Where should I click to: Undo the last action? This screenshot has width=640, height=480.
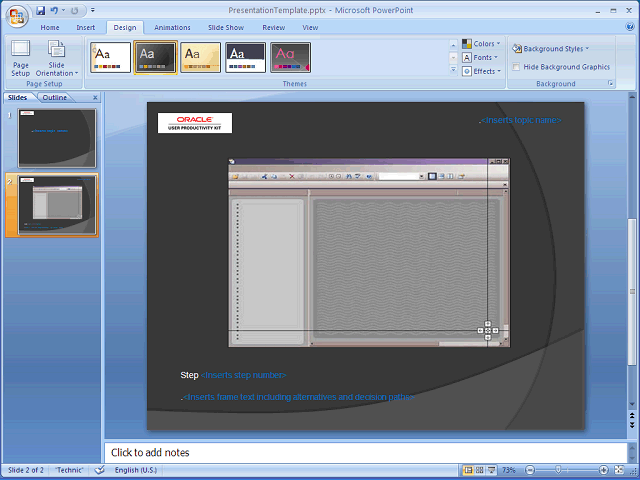pos(54,11)
